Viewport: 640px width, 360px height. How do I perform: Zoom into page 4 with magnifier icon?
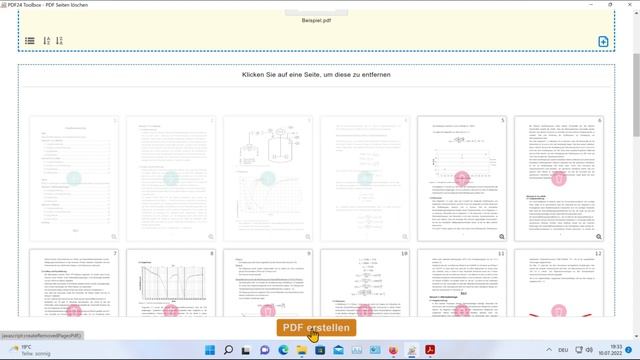[405, 237]
